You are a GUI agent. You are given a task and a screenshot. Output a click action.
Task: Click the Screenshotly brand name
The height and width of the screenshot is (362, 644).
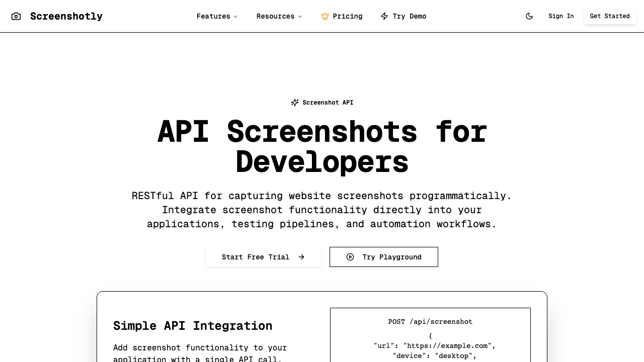click(66, 16)
